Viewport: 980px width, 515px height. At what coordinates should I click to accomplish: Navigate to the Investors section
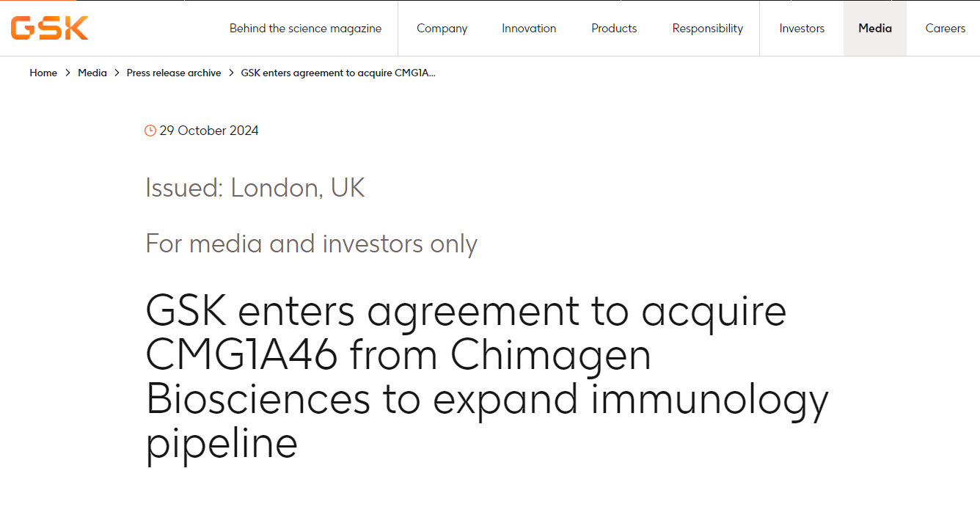(802, 29)
